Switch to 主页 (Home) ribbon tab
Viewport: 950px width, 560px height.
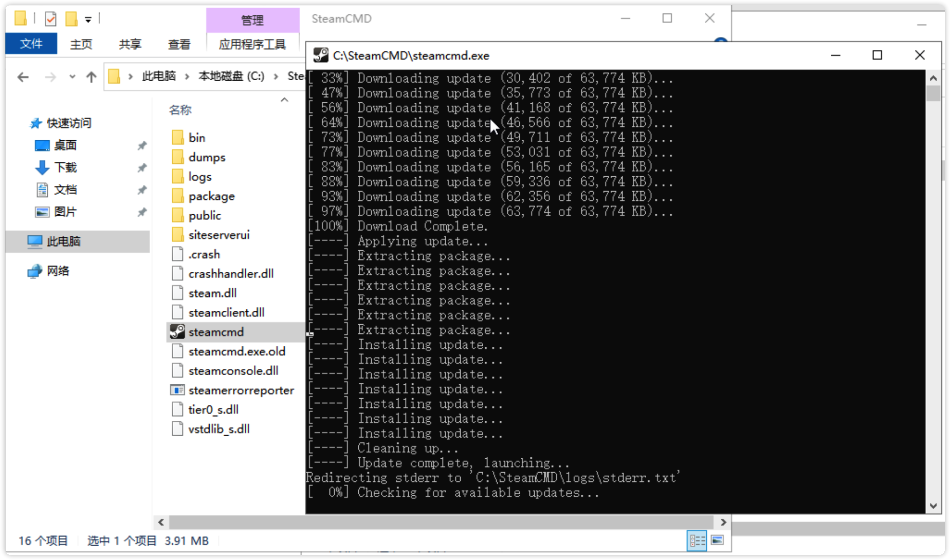click(x=81, y=44)
